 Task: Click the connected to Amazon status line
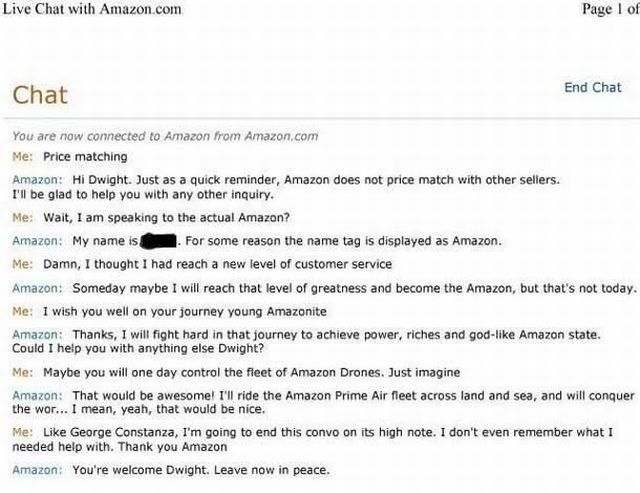click(x=165, y=136)
